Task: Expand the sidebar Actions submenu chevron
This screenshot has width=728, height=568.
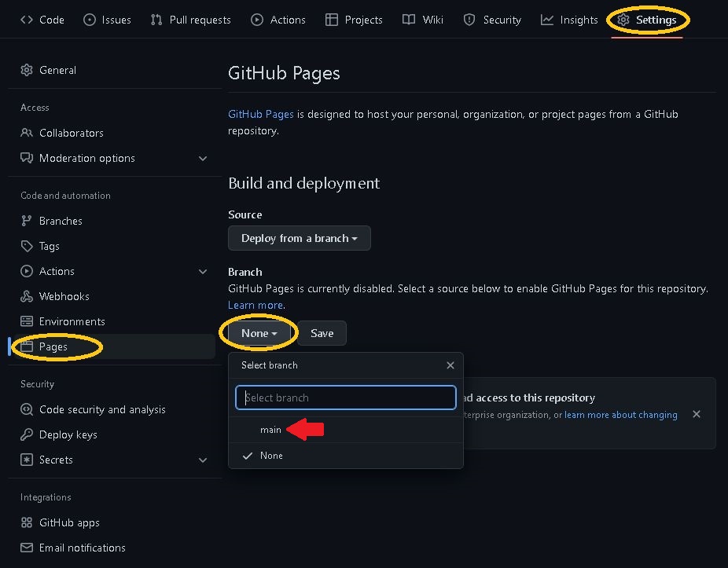Action: (x=203, y=271)
